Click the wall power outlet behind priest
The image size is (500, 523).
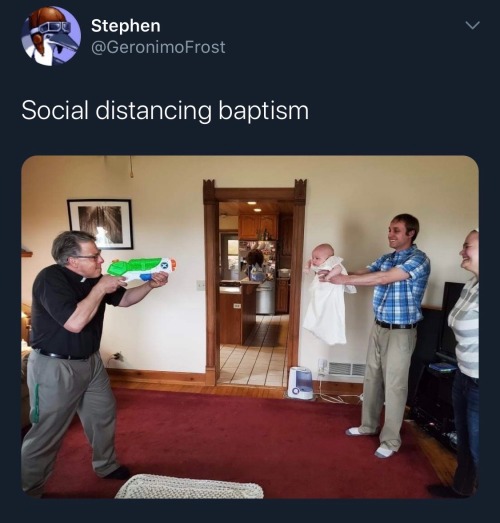point(117,357)
